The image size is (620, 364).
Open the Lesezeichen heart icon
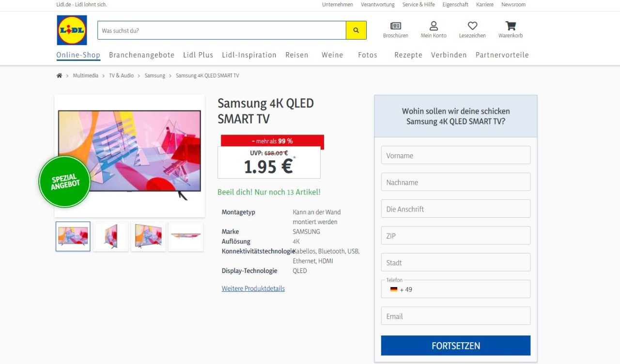(x=472, y=26)
